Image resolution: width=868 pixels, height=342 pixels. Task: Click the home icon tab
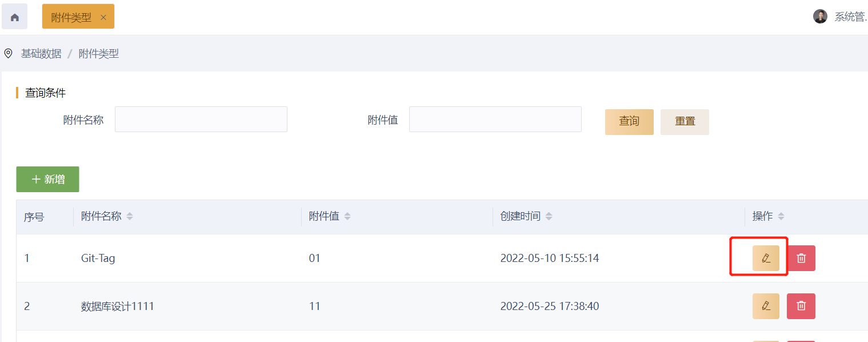pos(15,17)
